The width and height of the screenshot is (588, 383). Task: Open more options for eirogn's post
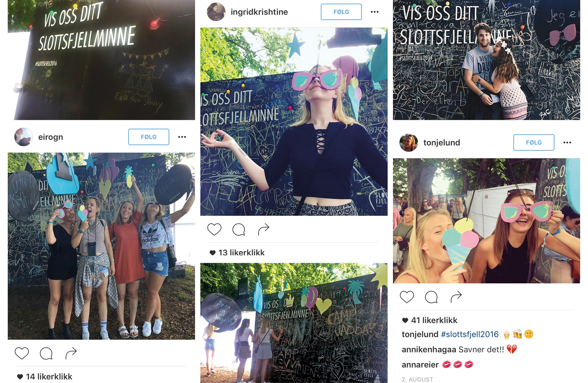(x=182, y=137)
